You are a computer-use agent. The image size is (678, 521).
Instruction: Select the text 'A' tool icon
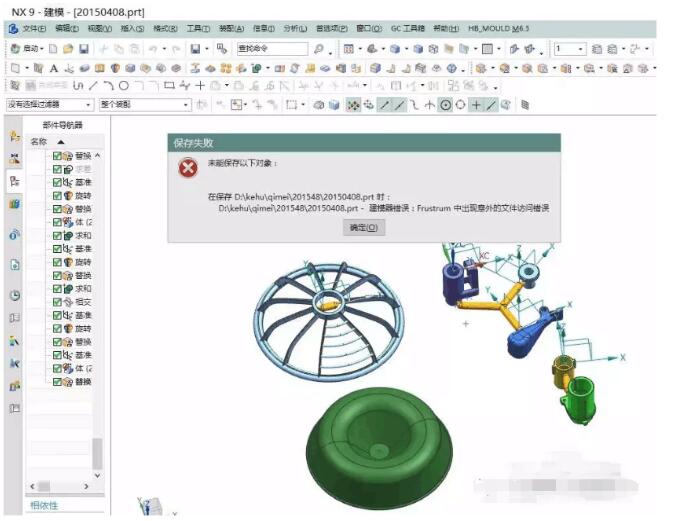pos(54,68)
